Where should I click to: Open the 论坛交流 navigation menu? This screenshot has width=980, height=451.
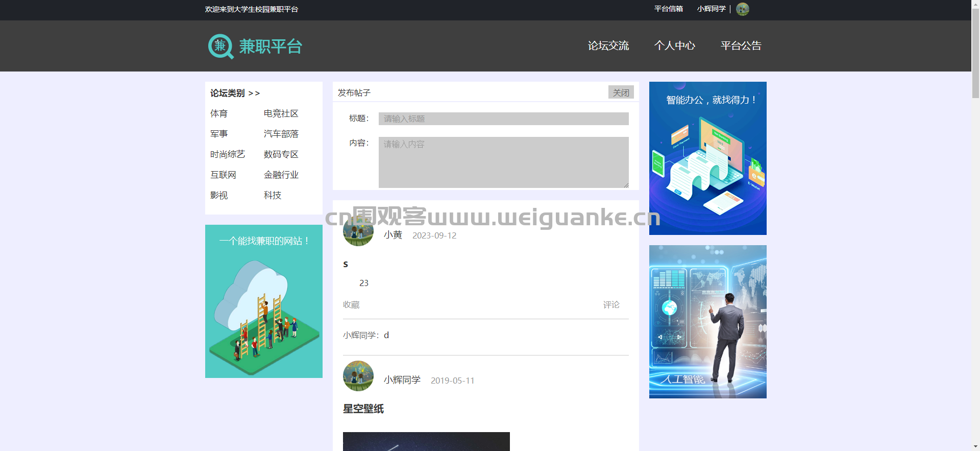click(608, 45)
